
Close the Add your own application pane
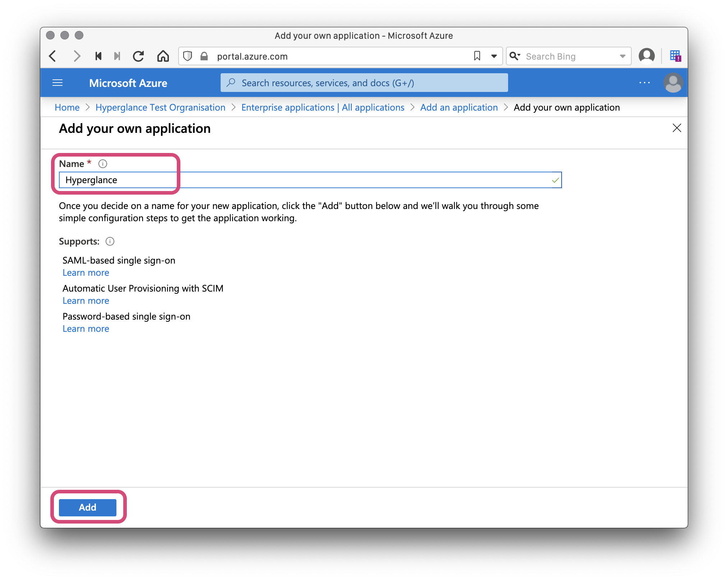point(677,128)
